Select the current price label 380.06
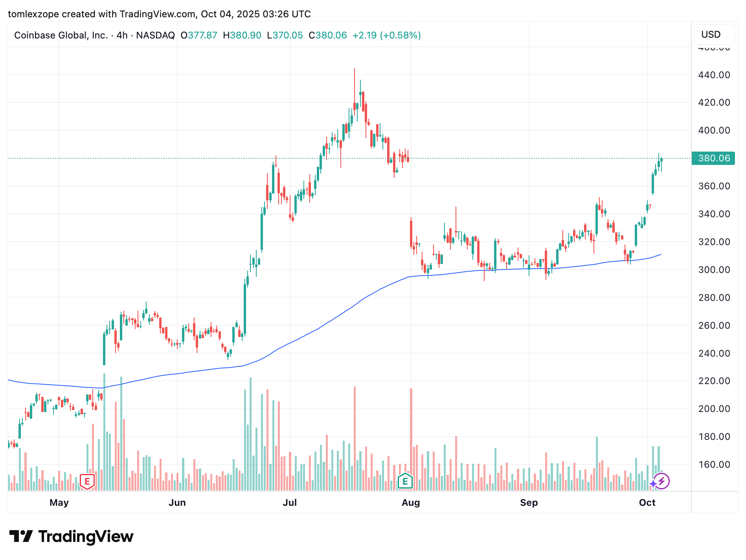This screenshot has height=560, width=746. click(x=714, y=158)
